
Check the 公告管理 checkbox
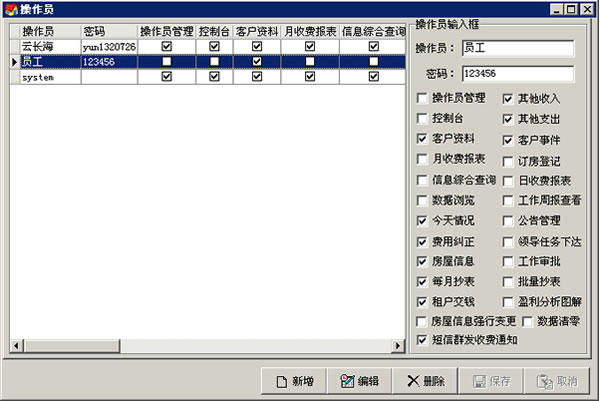coord(508,221)
